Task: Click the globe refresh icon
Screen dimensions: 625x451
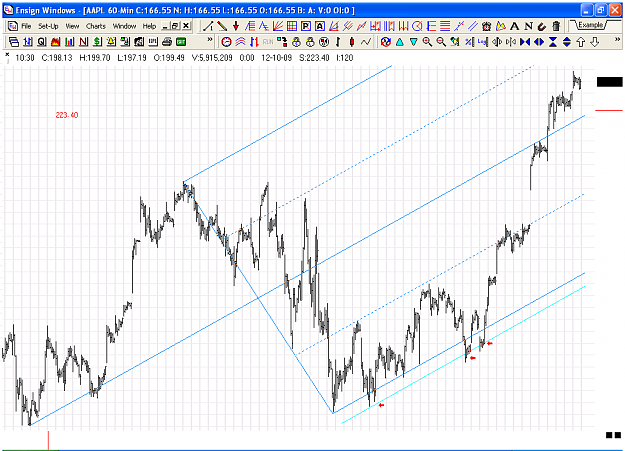Action: tap(385, 41)
